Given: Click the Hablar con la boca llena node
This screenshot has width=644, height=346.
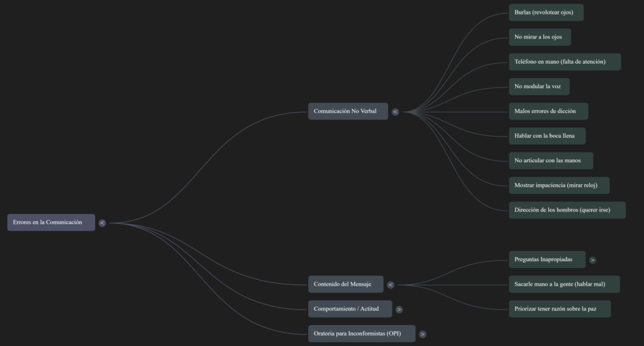Looking at the screenshot, I should coord(547,136).
